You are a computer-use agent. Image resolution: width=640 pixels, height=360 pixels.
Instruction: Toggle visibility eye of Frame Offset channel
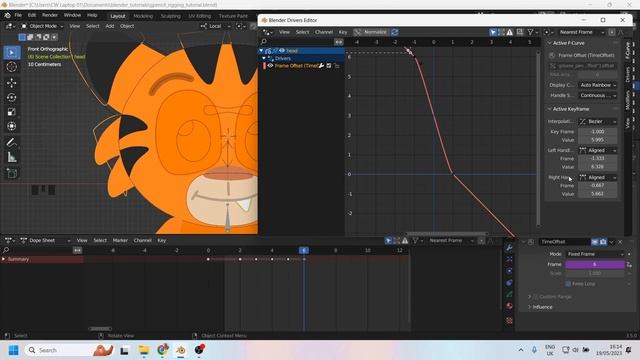point(270,66)
